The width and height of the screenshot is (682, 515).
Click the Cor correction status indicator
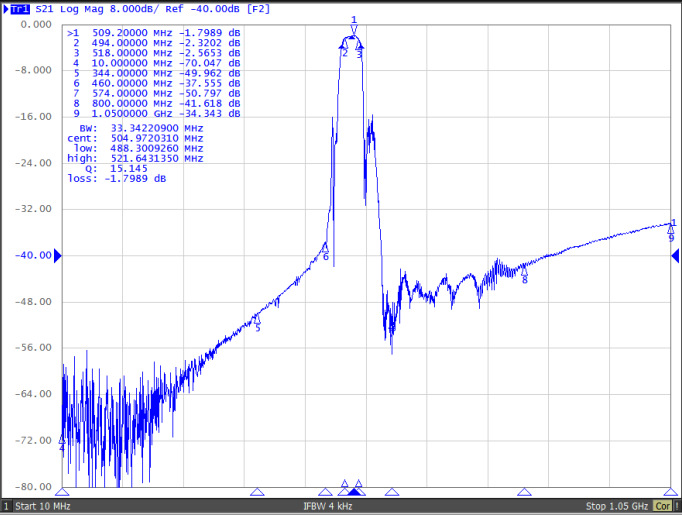[661, 506]
